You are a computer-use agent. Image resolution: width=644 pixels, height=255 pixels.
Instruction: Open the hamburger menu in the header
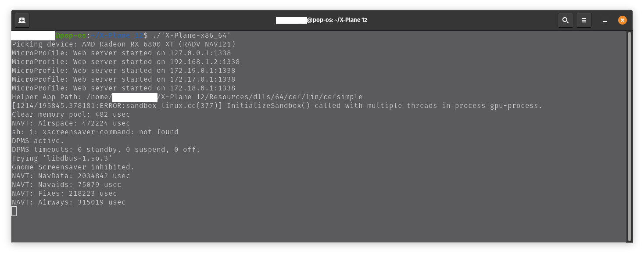[584, 20]
